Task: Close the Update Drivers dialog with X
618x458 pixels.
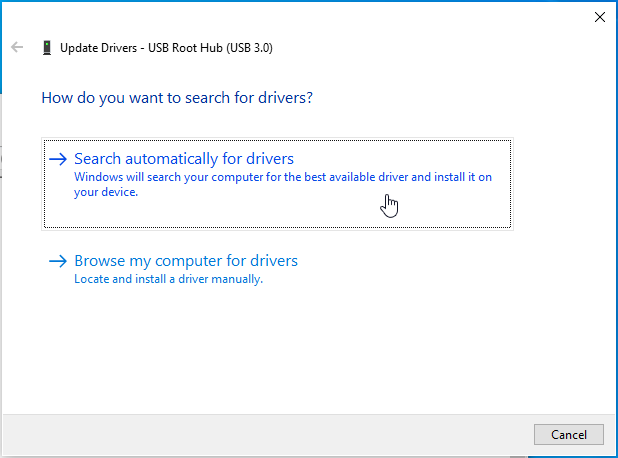Action: (x=599, y=16)
